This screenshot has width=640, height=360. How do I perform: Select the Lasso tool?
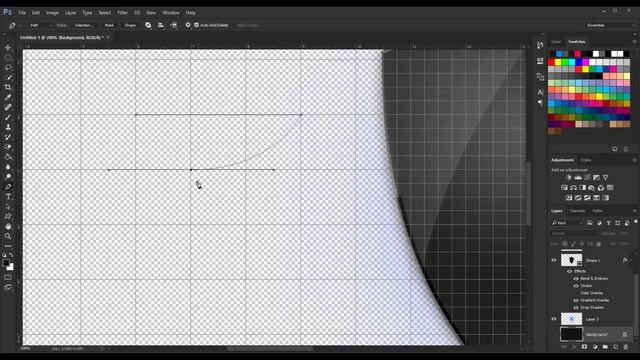coord(8,67)
